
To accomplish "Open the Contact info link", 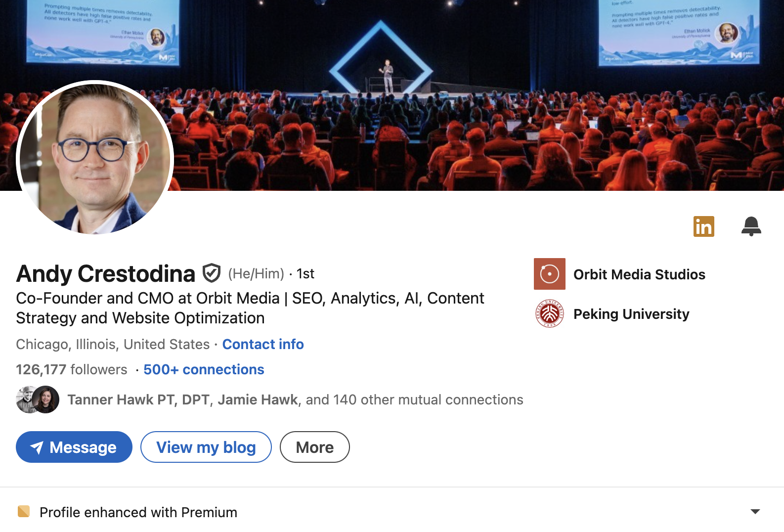I will tap(263, 344).
